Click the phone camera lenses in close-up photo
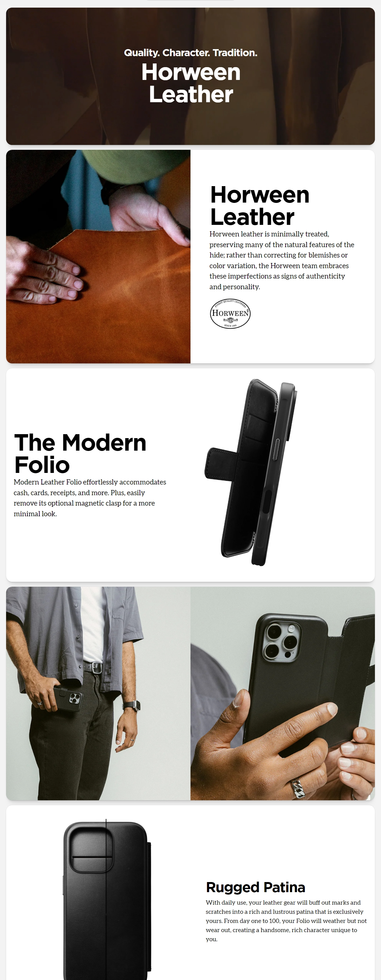This screenshot has width=381, height=980. (x=281, y=641)
